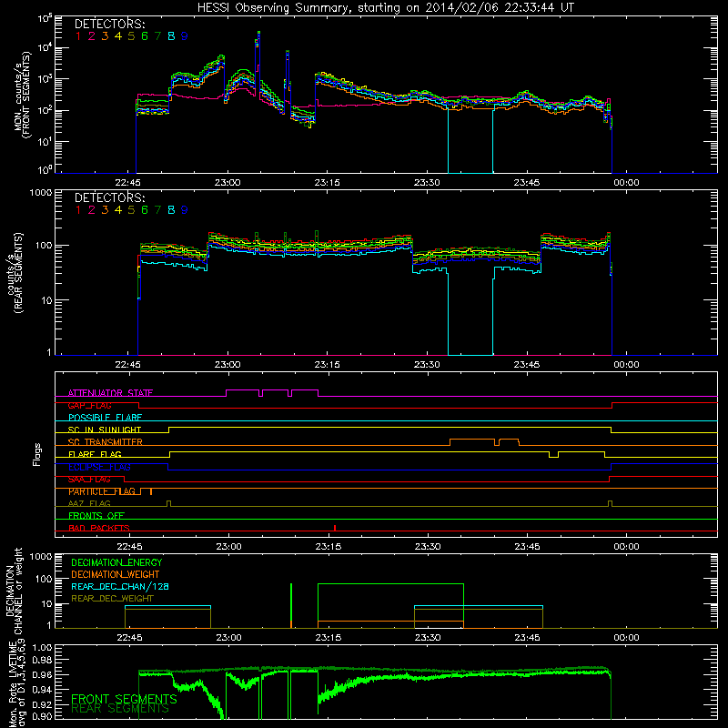The image size is (728, 728).
Task: Select detector 4 legend number in front segments plot
Action: point(118,36)
